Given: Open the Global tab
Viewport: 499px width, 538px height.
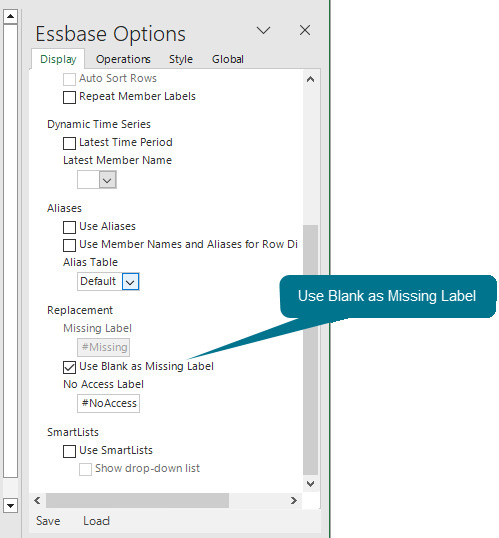Looking at the screenshot, I should click(228, 59).
